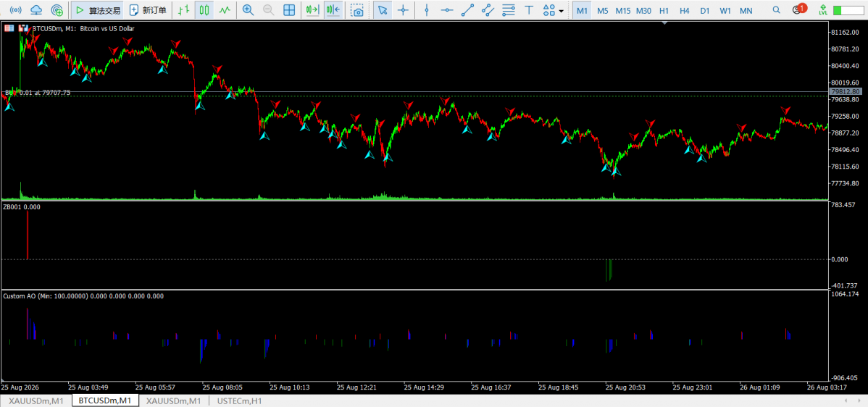Image resolution: width=868 pixels, height=407 pixels.
Task: Expand the shapes objects dropdown arrow
Action: 562,10
